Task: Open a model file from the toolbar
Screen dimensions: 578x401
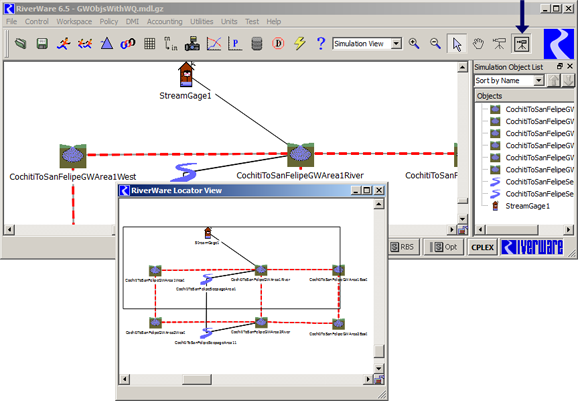Action: coord(21,44)
